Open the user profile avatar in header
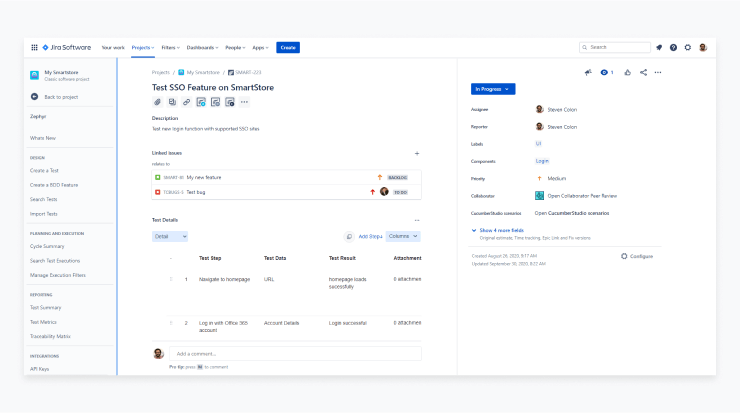 click(x=703, y=47)
